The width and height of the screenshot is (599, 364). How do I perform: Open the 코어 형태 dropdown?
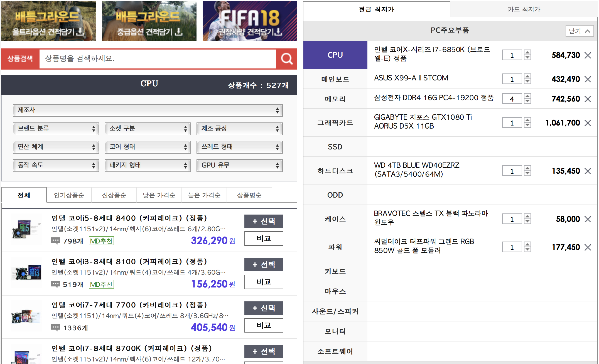coord(148,147)
